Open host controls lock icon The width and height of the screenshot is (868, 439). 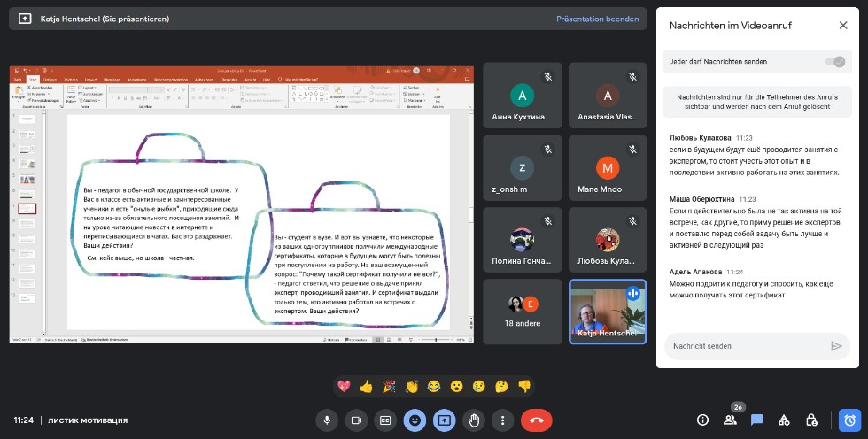pyautogui.click(x=810, y=420)
